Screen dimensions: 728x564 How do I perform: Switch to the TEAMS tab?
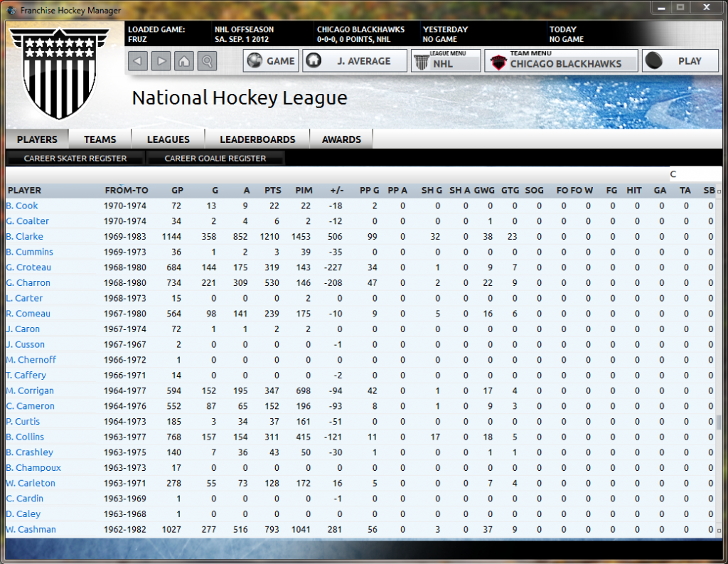click(100, 139)
